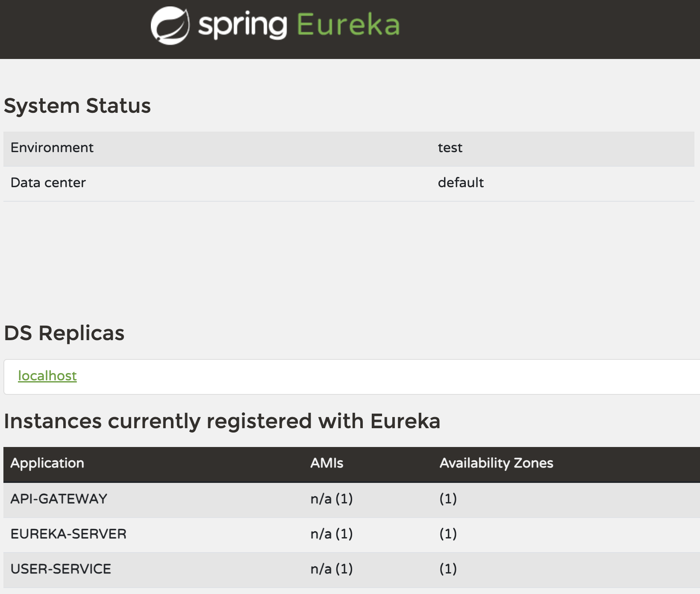Click the n/a (1) AMI entry for API-GATEWAY
Screen dimensions: 700x594
(x=332, y=499)
